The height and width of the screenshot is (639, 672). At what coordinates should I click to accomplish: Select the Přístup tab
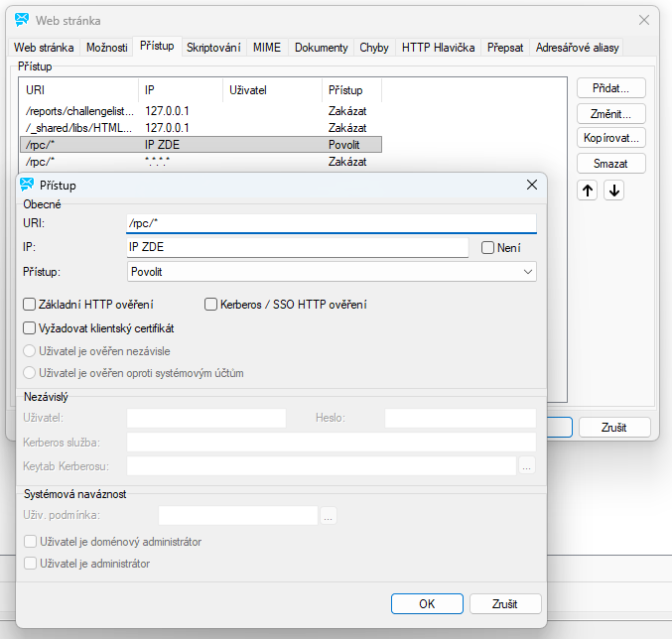(x=157, y=46)
